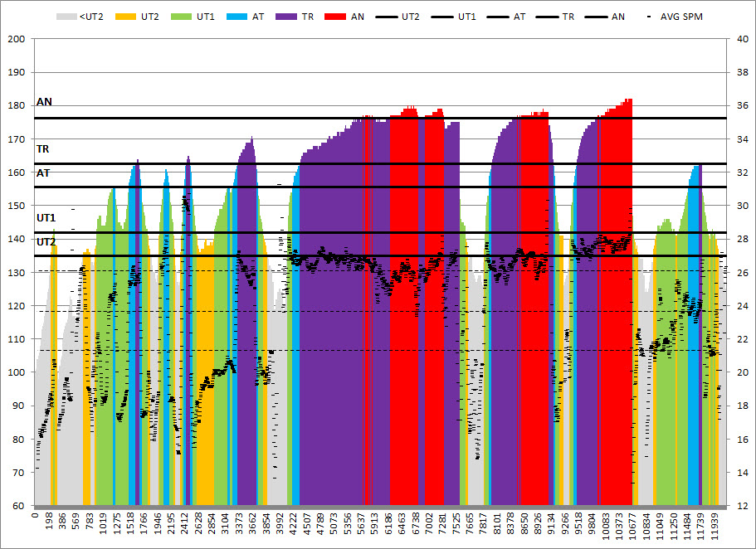
Task: Click the 100 value on left axis
Action: point(17,372)
